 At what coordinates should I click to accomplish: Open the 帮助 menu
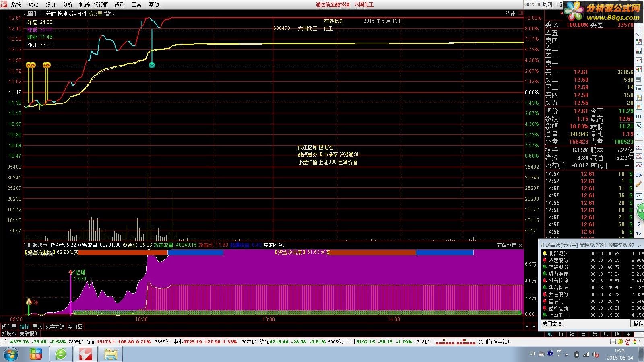coord(154,4)
